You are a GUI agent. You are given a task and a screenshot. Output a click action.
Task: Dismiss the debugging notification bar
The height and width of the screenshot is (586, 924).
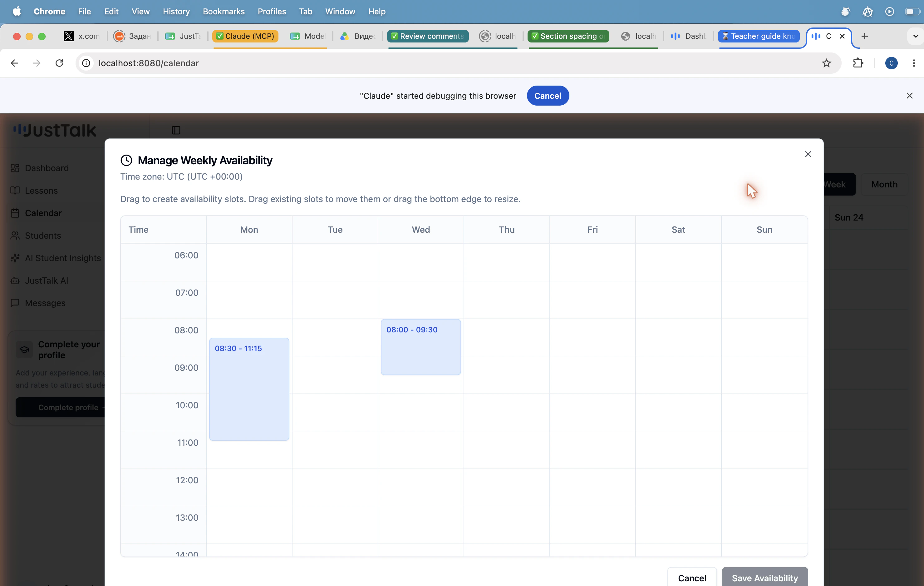tap(909, 96)
